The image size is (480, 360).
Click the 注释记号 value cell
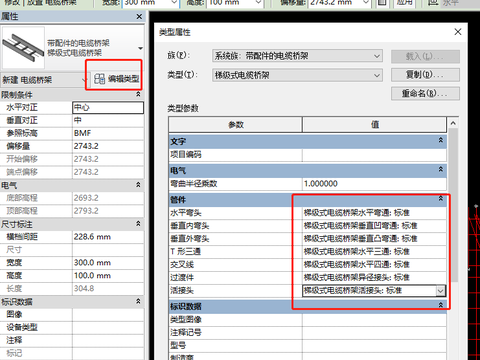tap(374, 333)
